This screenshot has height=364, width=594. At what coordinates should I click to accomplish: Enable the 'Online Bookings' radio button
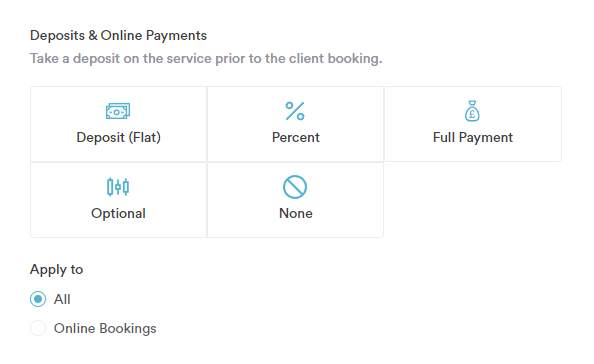(x=38, y=328)
